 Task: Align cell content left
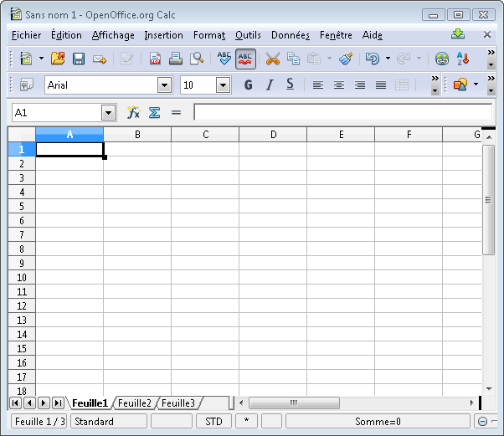[318, 85]
